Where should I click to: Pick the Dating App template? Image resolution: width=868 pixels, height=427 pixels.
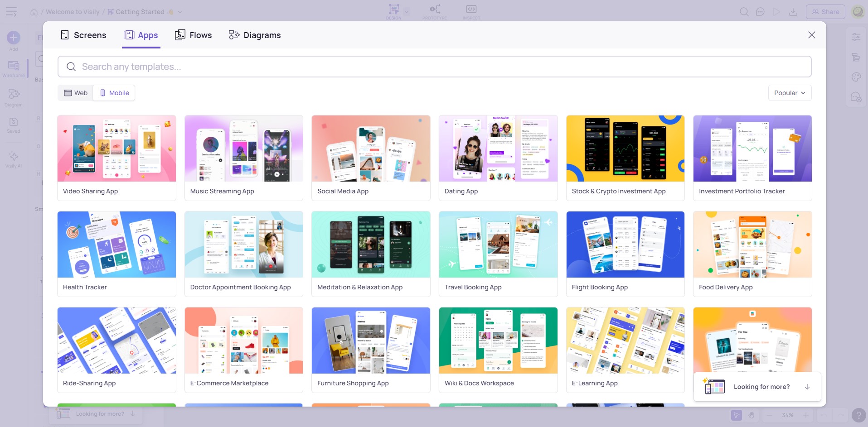pos(498,158)
